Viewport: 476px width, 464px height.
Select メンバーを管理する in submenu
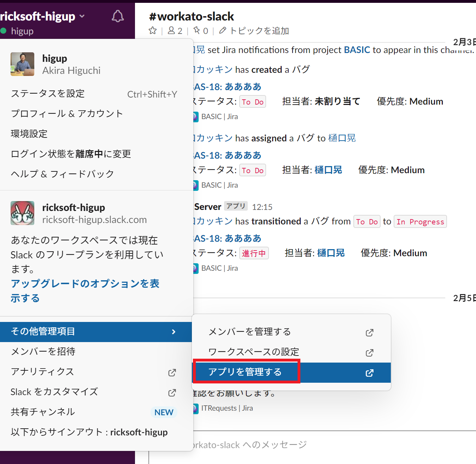point(292,332)
